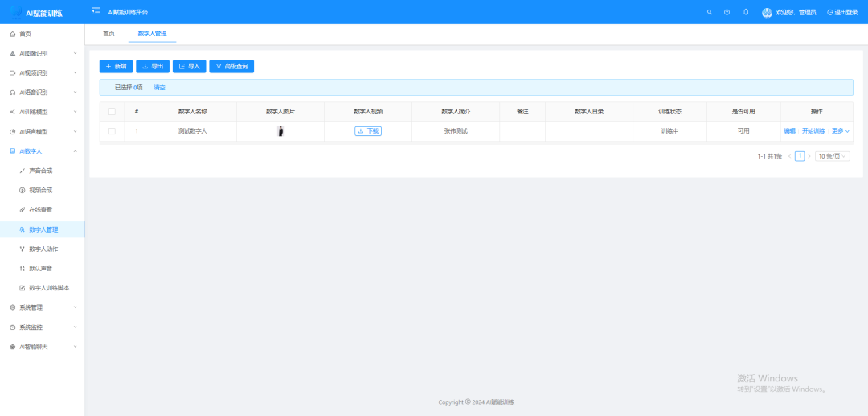Viewport: 868px width, 416px height.
Task: Click the 新增 add button
Action: click(x=116, y=67)
